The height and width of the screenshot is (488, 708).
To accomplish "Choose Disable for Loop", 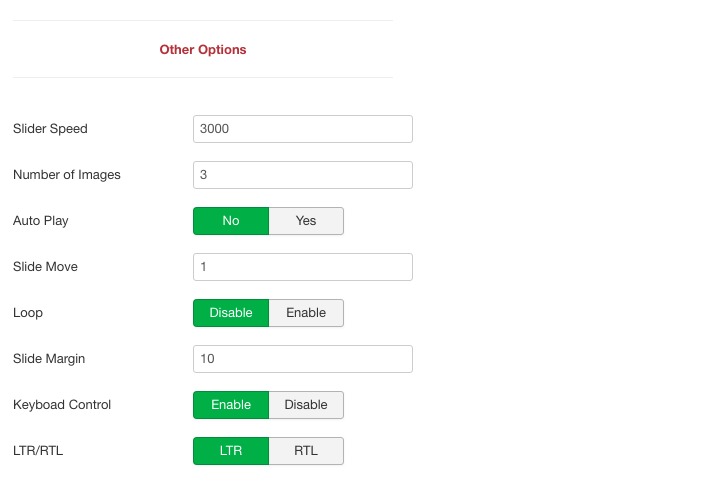I will point(231,313).
